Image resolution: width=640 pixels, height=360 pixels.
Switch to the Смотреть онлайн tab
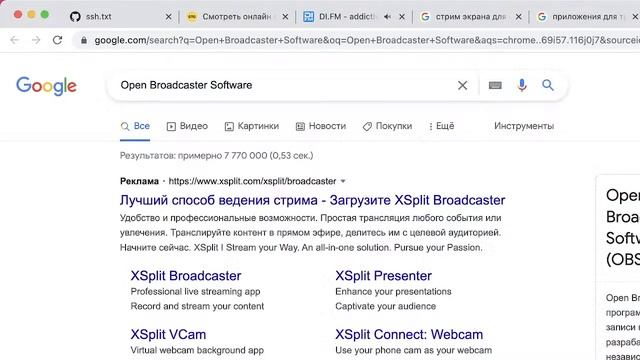click(237, 17)
